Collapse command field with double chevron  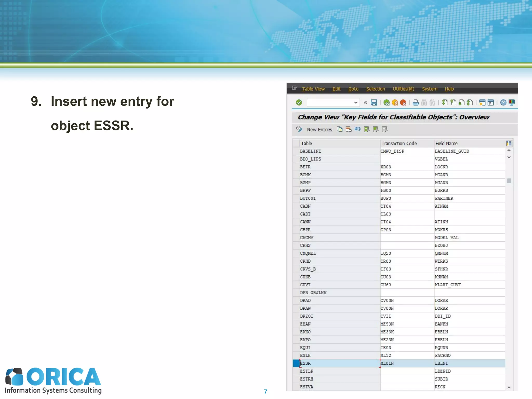point(365,103)
